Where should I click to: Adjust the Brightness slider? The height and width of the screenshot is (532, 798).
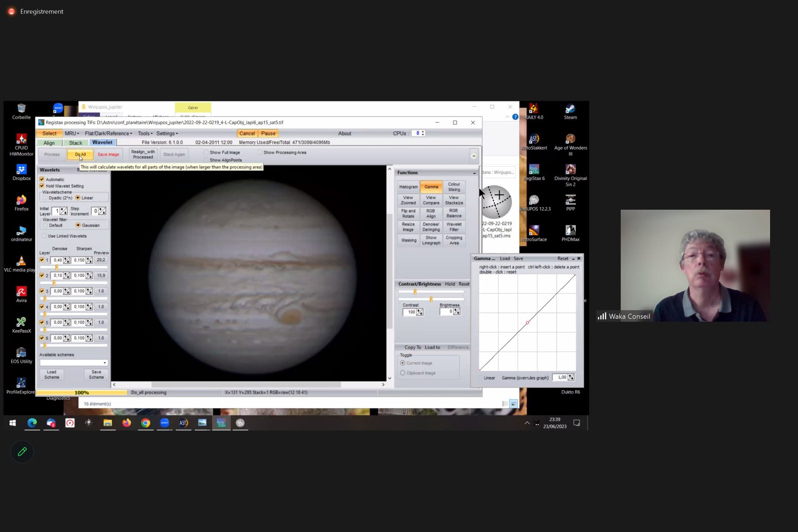[431, 299]
